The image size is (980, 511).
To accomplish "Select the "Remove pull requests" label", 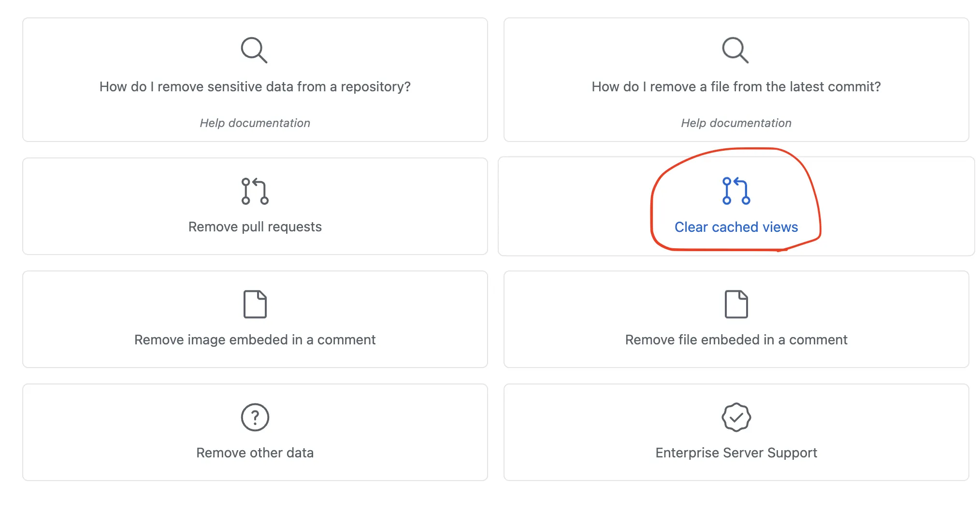I will pos(255,227).
